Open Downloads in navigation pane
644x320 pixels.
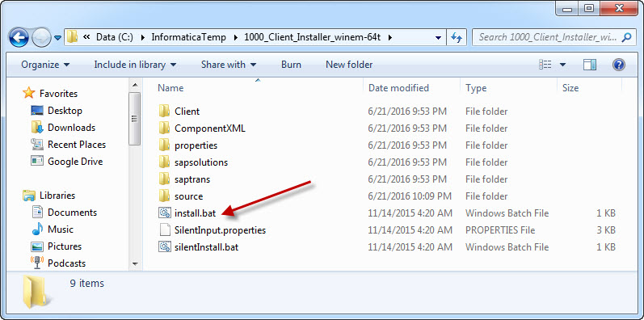coord(71,128)
